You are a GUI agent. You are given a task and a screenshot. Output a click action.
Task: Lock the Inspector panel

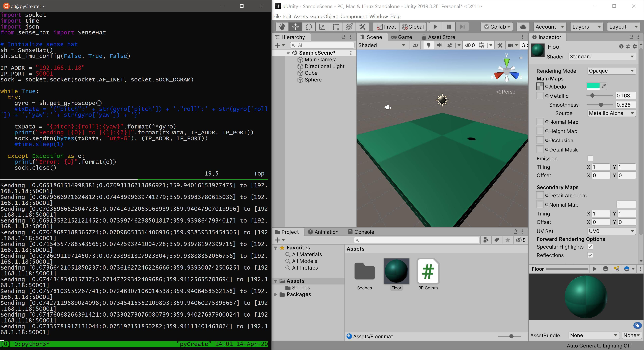click(631, 37)
